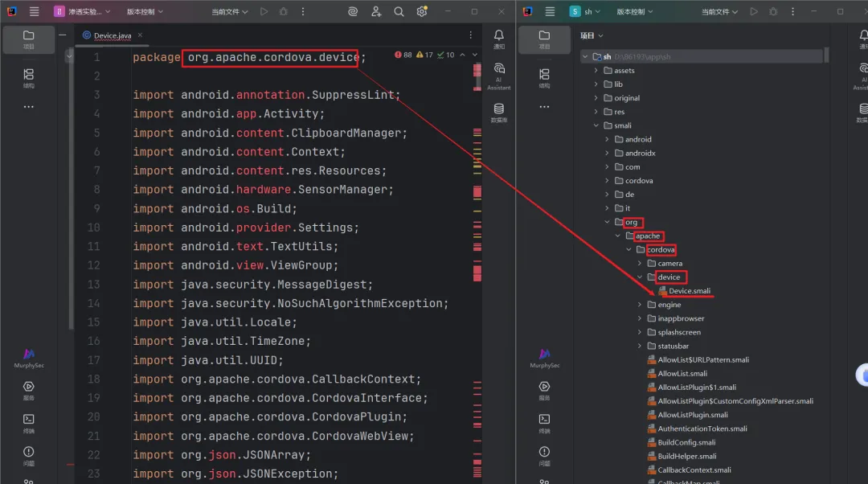Open Notifications bell in left window

click(x=499, y=39)
